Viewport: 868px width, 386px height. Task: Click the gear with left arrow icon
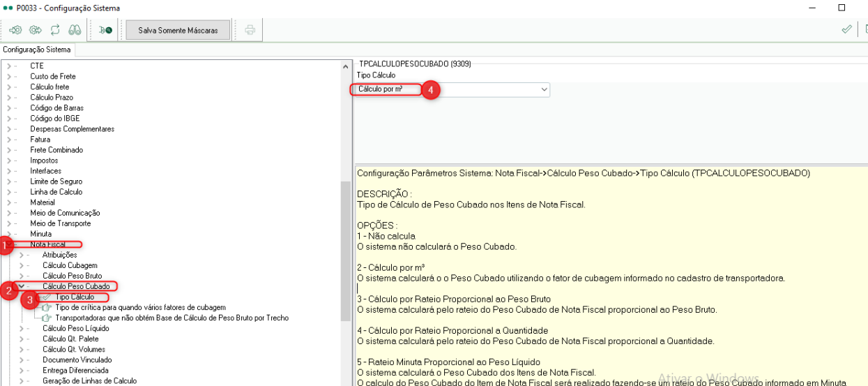point(15,30)
